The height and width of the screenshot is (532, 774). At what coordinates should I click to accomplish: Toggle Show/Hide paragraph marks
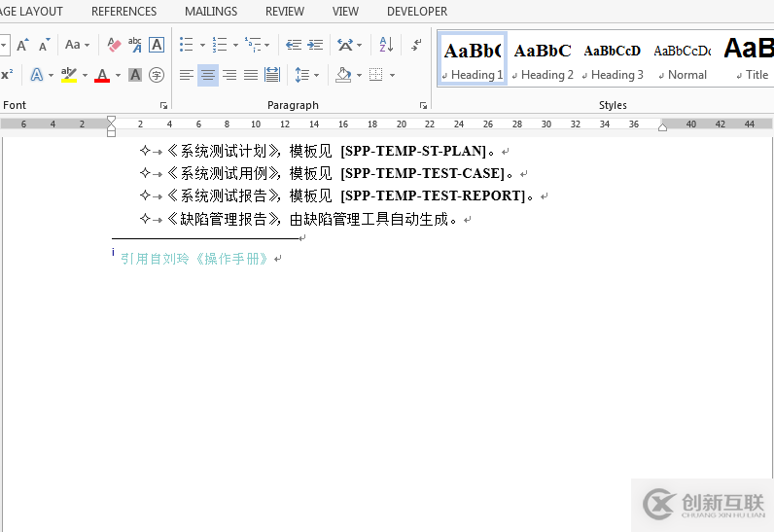(416, 45)
